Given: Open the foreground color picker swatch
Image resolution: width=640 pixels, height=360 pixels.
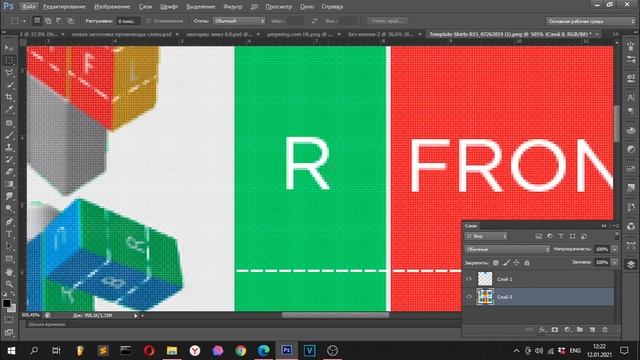Looking at the screenshot, I should (7, 303).
